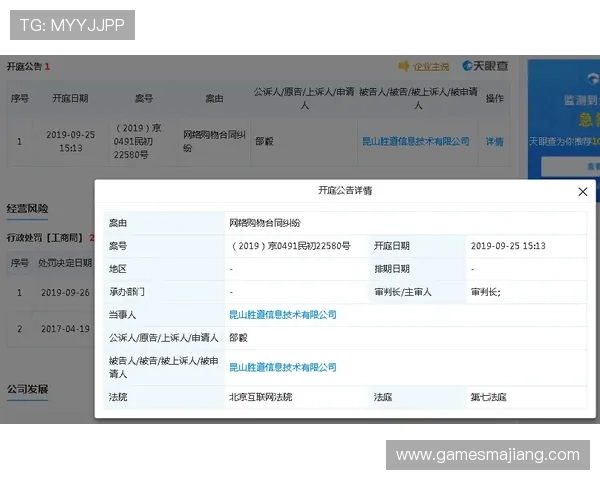
Task: Click the dialog 案号 value （2019）京0491民初22580号
Action: pos(290,246)
